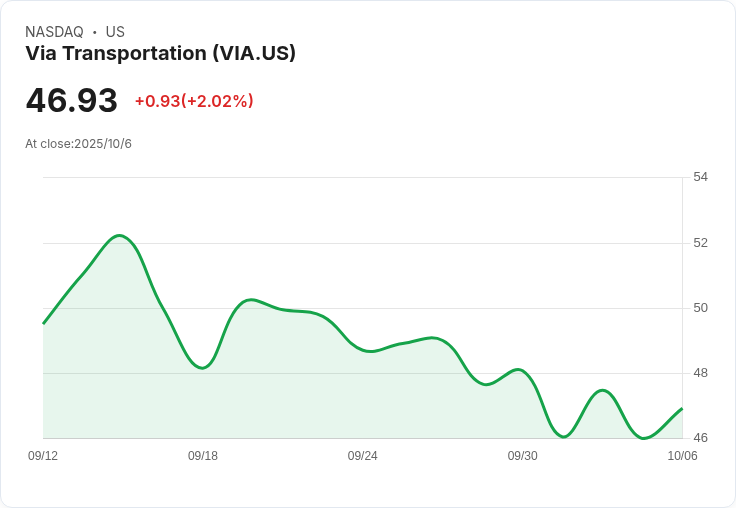This screenshot has width=736, height=508.
Task: Click the chart's highest peak above 52
Action: [x=119, y=236]
